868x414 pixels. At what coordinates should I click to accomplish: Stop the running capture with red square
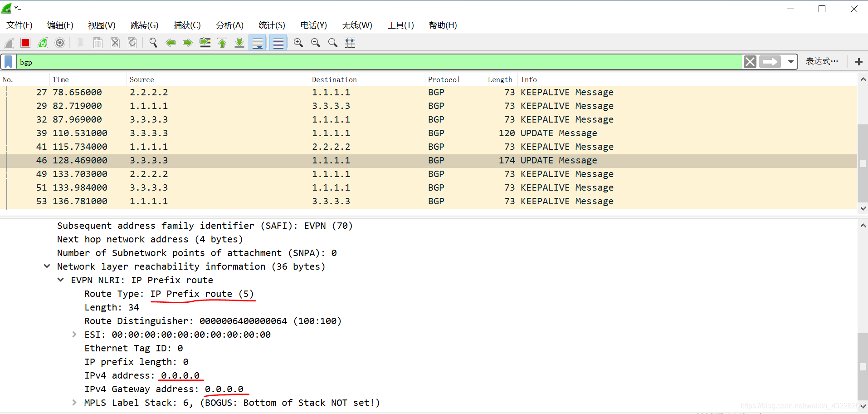(x=25, y=43)
